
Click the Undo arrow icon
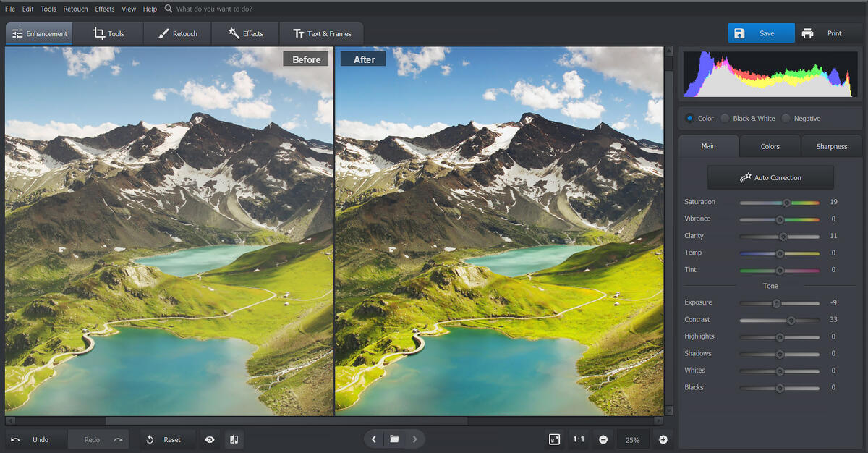click(x=16, y=439)
